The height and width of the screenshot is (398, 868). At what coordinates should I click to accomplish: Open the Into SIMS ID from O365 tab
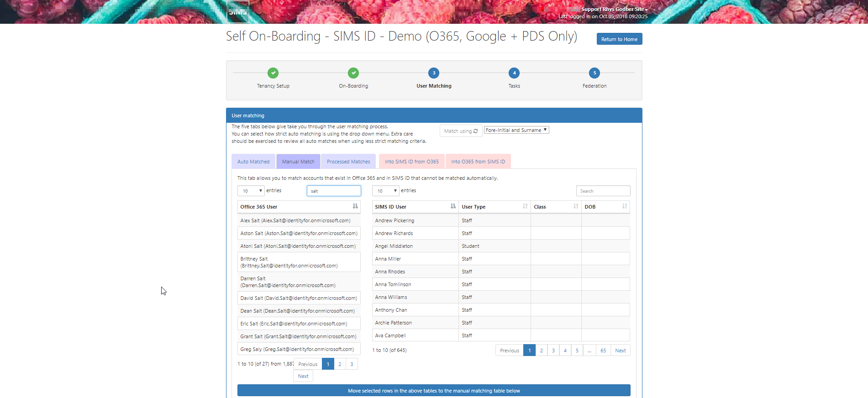pos(412,162)
